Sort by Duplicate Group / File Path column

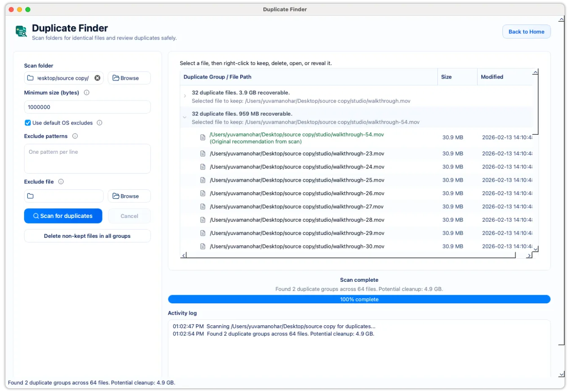coord(309,77)
